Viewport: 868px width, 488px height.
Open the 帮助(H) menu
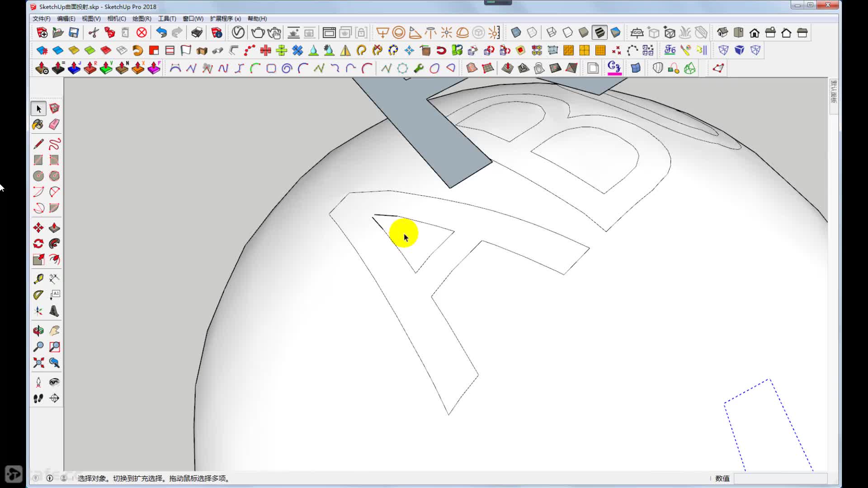click(257, 19)
